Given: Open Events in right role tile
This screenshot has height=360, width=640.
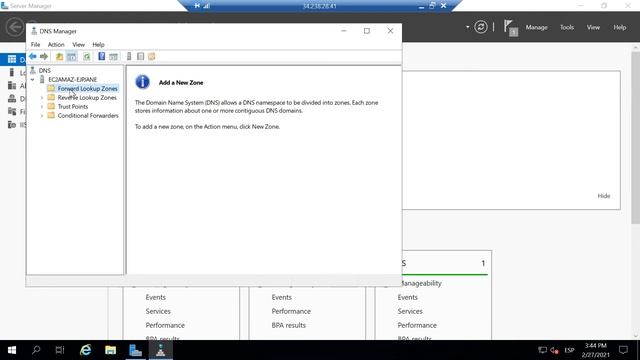Looking at the screenshot, I should coord(407,297).
